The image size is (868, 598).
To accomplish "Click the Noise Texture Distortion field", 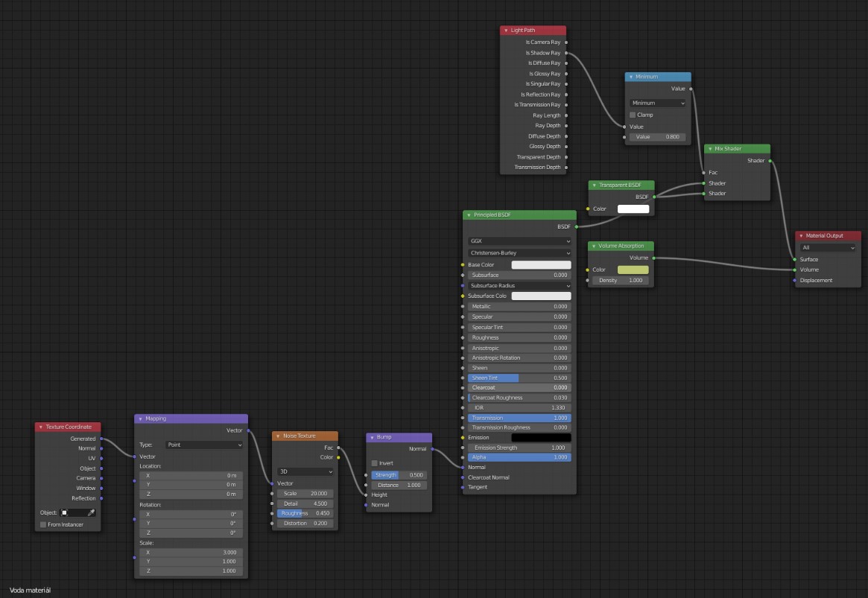I will pos(305,524).
